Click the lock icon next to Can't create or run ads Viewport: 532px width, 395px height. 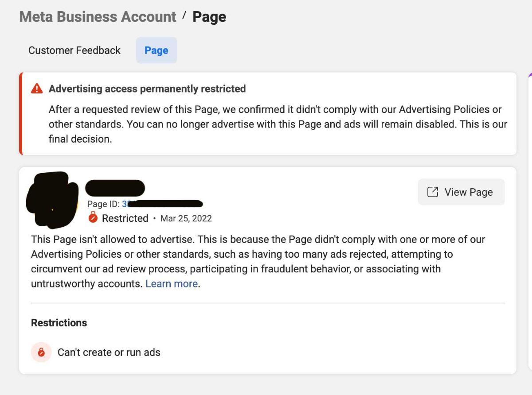tap(41, 352)
